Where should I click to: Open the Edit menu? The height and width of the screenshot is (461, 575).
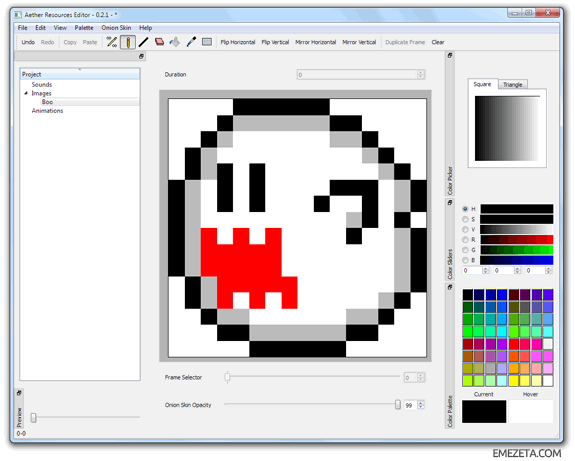tap(40, 28)
